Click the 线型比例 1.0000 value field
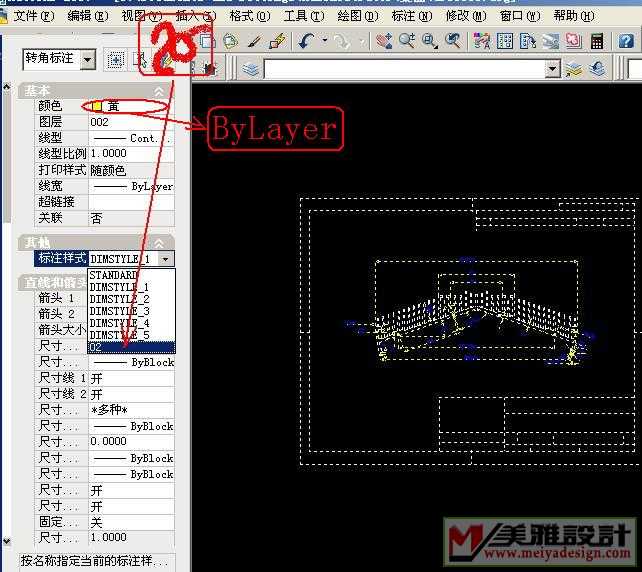This screenshot has height=572, width=642. pos(130,154)
